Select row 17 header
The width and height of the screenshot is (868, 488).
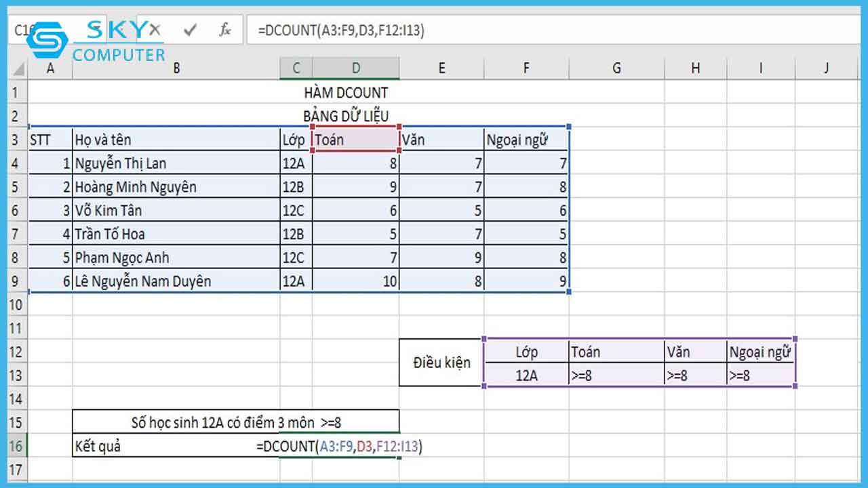point(18,469)
